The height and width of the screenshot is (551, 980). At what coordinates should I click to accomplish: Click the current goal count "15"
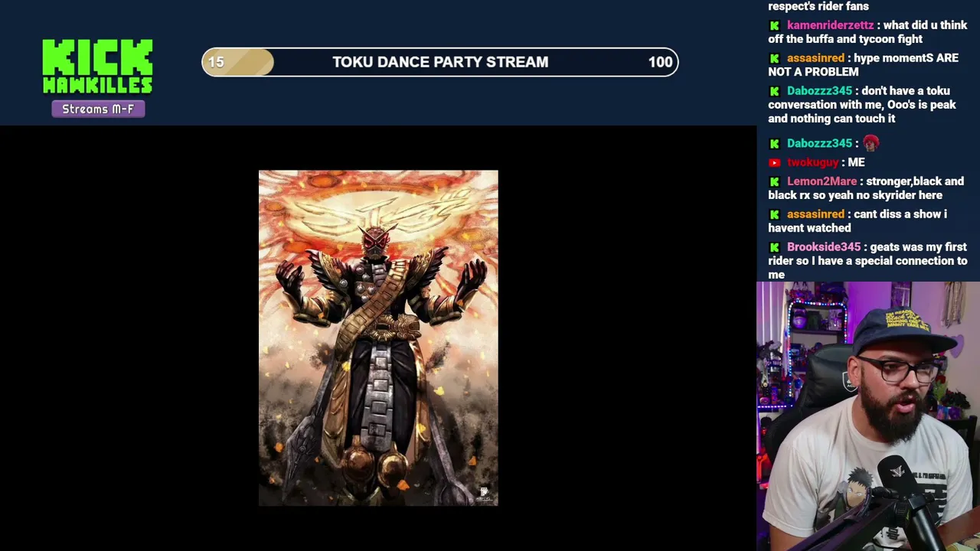click(x=216, y=62)
